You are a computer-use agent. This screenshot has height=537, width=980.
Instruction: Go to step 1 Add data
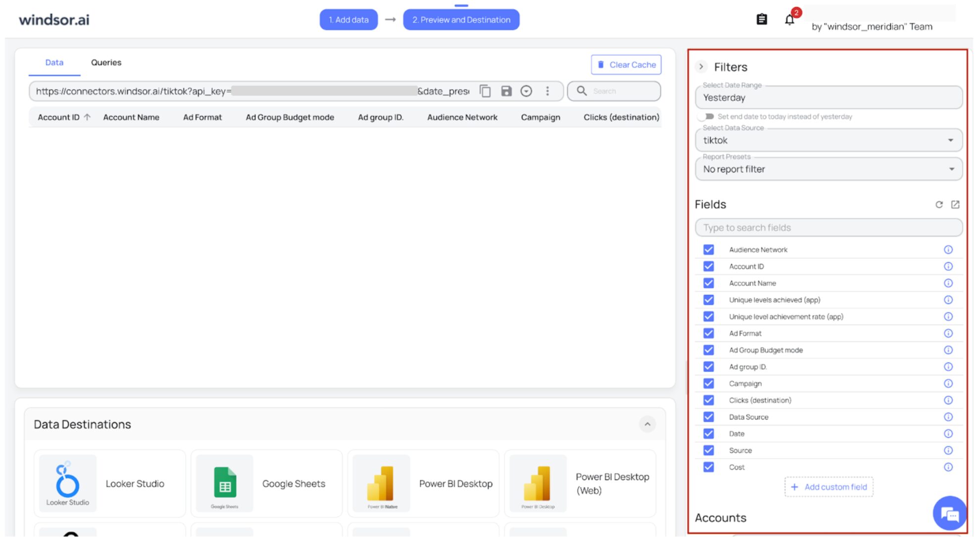tap(348, 20)
